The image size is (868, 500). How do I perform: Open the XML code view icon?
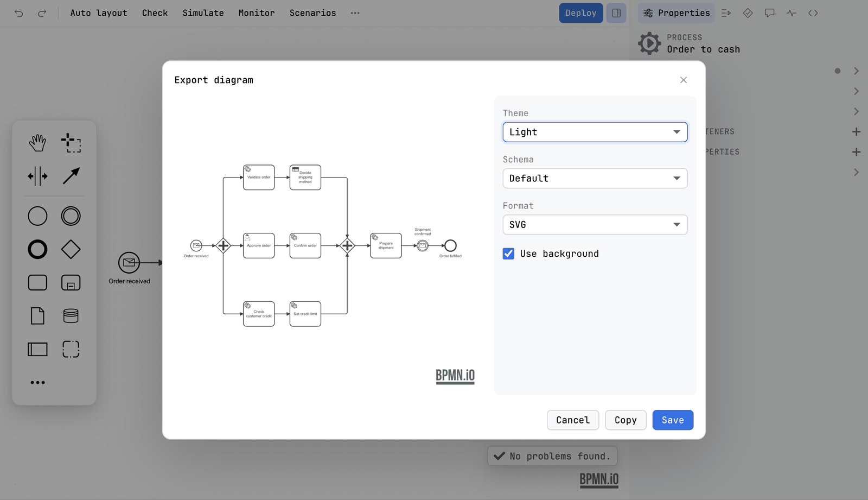coord(813,13)
